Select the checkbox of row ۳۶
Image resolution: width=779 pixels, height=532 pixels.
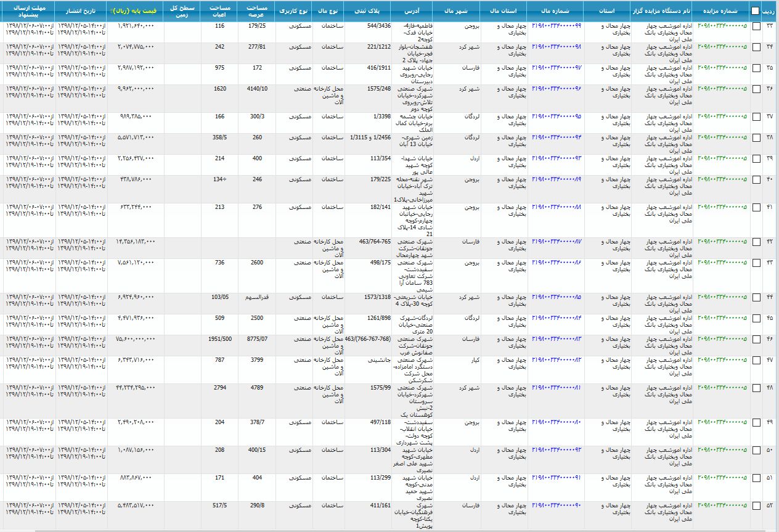[756, 89]
